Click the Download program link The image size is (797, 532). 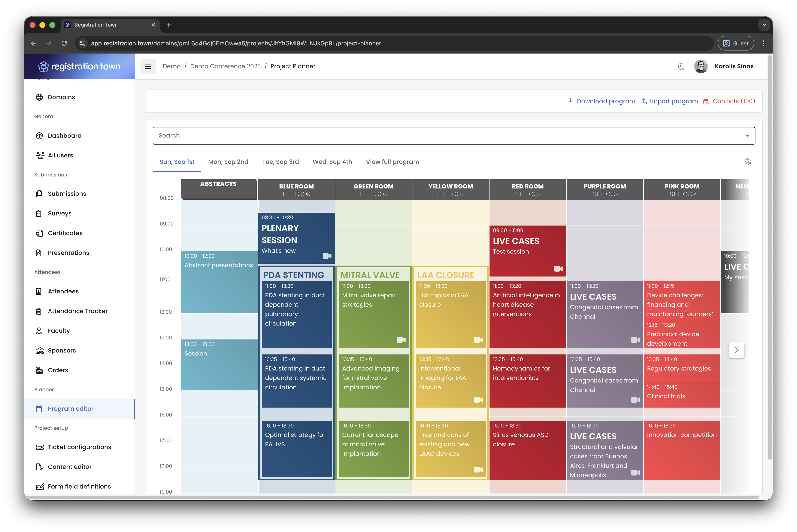pyautogui.click(x=601, y=101)
